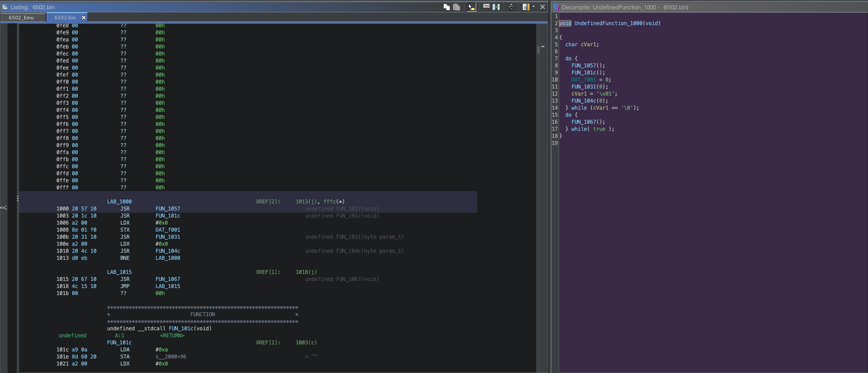Click the Copy icon in Listing toolbar

tap(446, 7)
